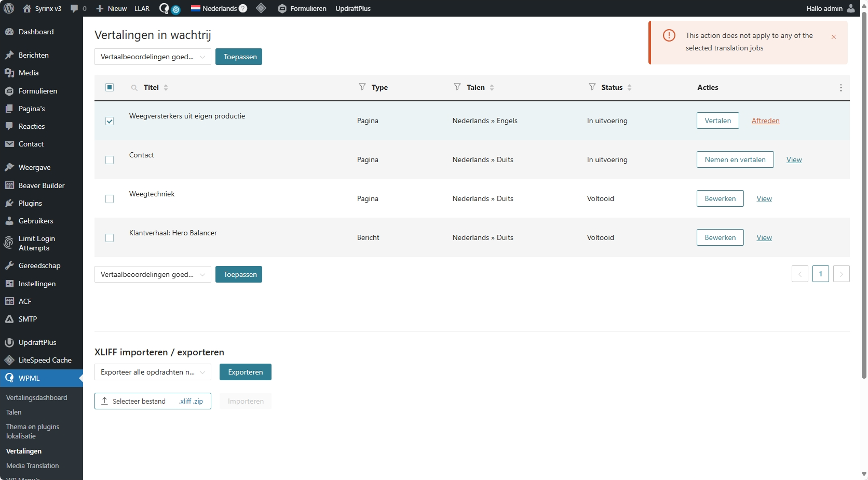The image size is (868, 480).
Task: Open the top bulk actions dropdown
Action: coord(153,57)
